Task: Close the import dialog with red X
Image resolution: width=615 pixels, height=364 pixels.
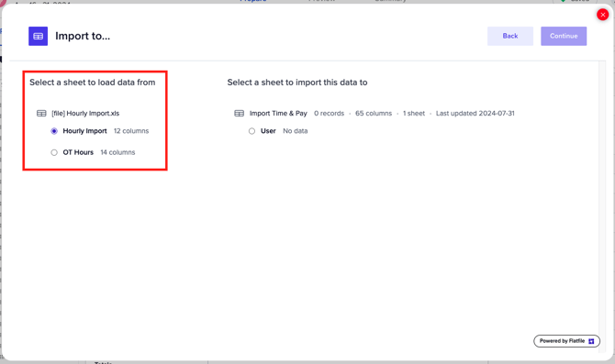Action: pyautogui.click(x=602, y=15)
